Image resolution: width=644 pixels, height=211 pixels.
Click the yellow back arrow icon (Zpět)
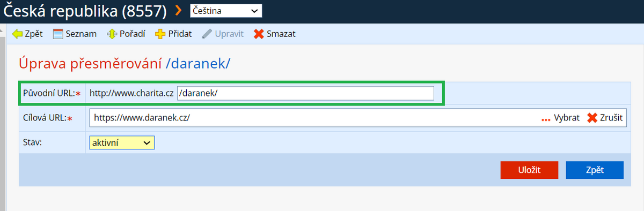[18, 34]
